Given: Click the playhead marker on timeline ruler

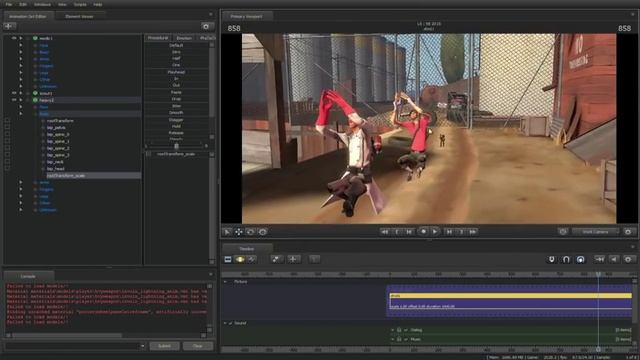Looking at the screenshot, I should 598,274.
